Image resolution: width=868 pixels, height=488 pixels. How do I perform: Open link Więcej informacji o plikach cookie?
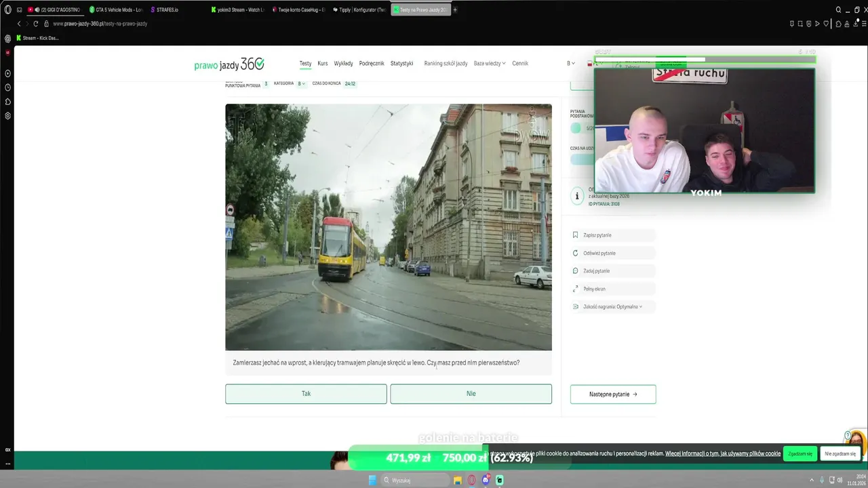pos(723,453)
